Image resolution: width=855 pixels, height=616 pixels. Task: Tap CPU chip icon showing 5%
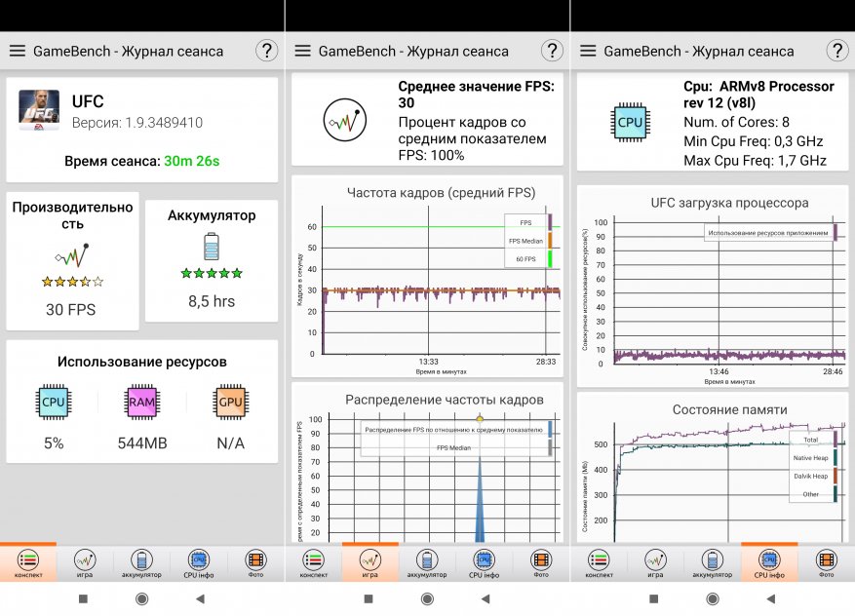(54, 402)
